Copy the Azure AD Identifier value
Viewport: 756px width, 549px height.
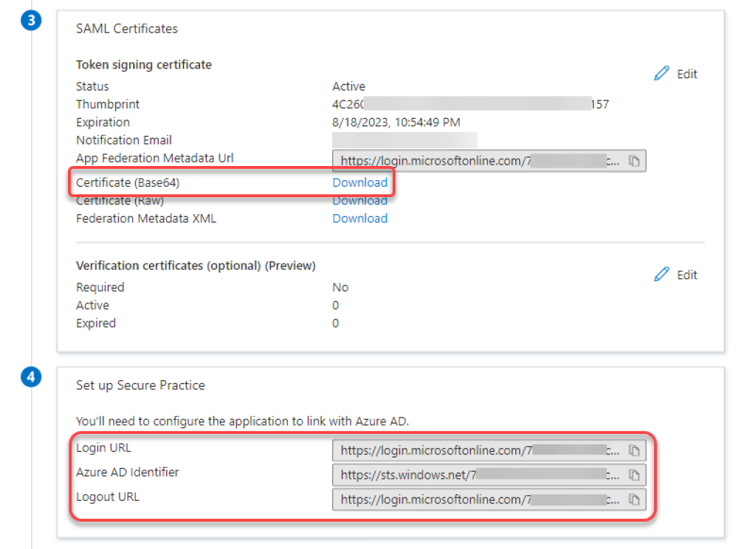(633, 474)
